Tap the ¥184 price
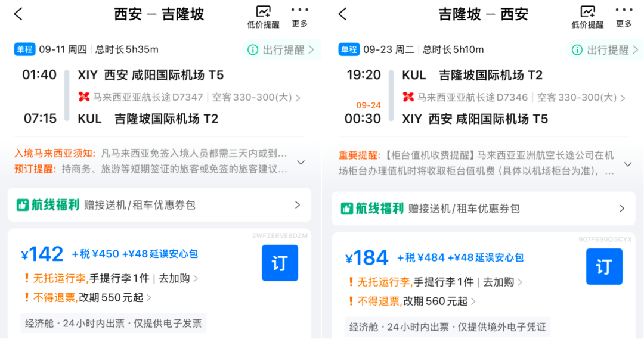The image size is (644, 339). coord(367,258)
